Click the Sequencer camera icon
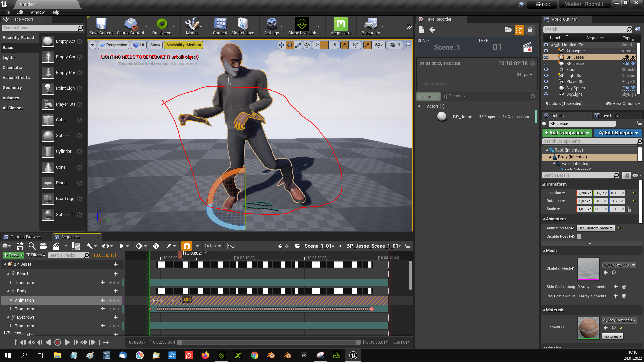 pos(44,246)
